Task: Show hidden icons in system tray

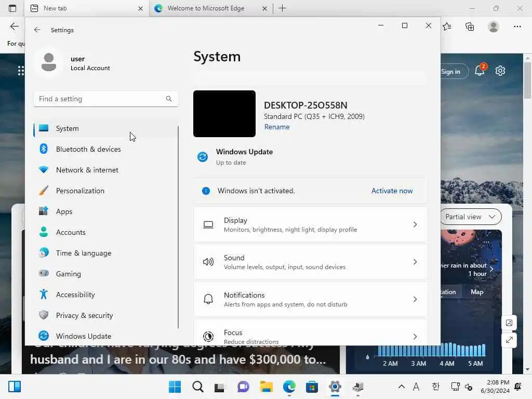Action: pos(402,387)
